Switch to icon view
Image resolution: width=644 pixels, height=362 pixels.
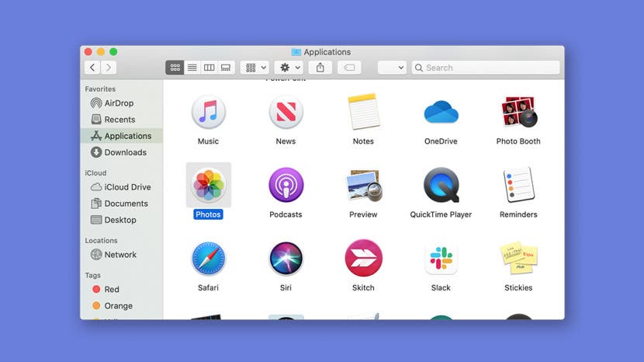[x=175, y=68]
